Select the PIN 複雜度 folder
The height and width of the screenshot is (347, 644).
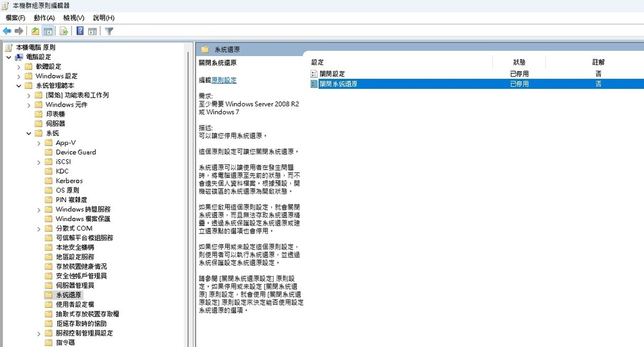(72, 200)
